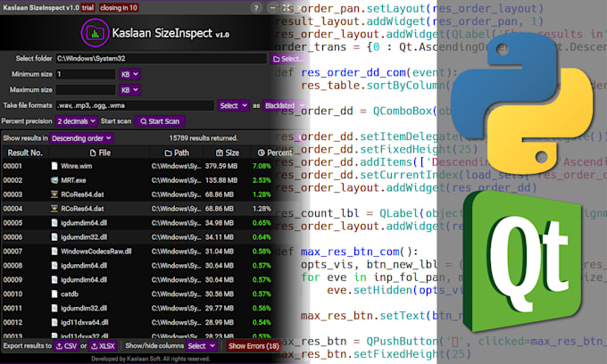Export results with the XLSX button
Image resolution: width=607 pixels, height=364 pixels.
coord(103,346)
